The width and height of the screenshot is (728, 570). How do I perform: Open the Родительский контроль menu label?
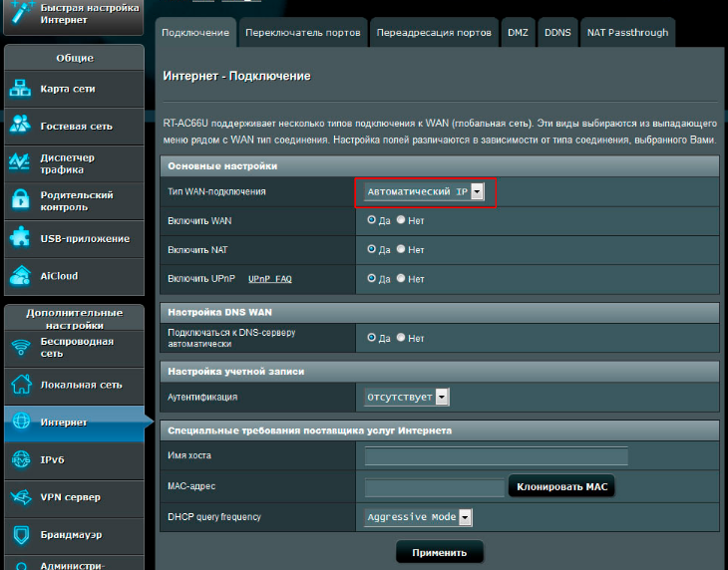77,201
